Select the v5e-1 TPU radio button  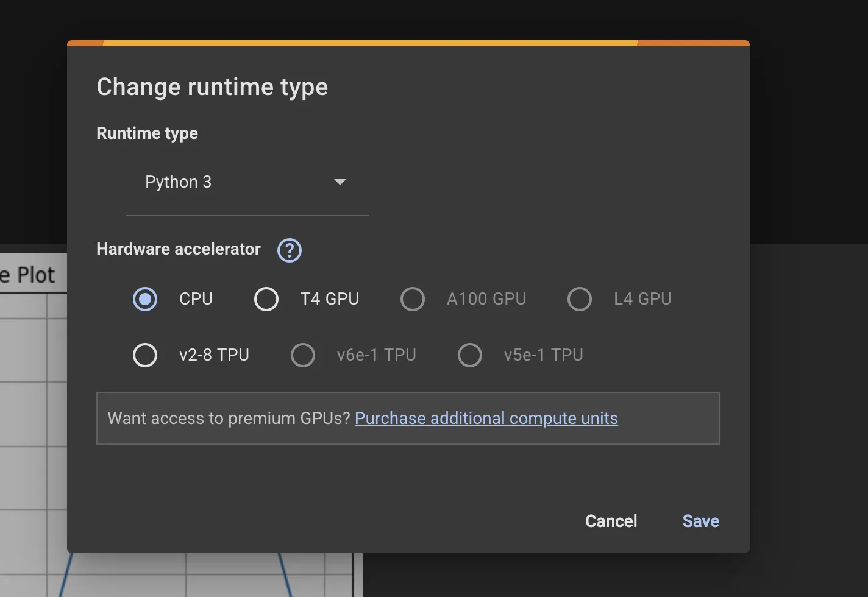[x=470, y=355]
